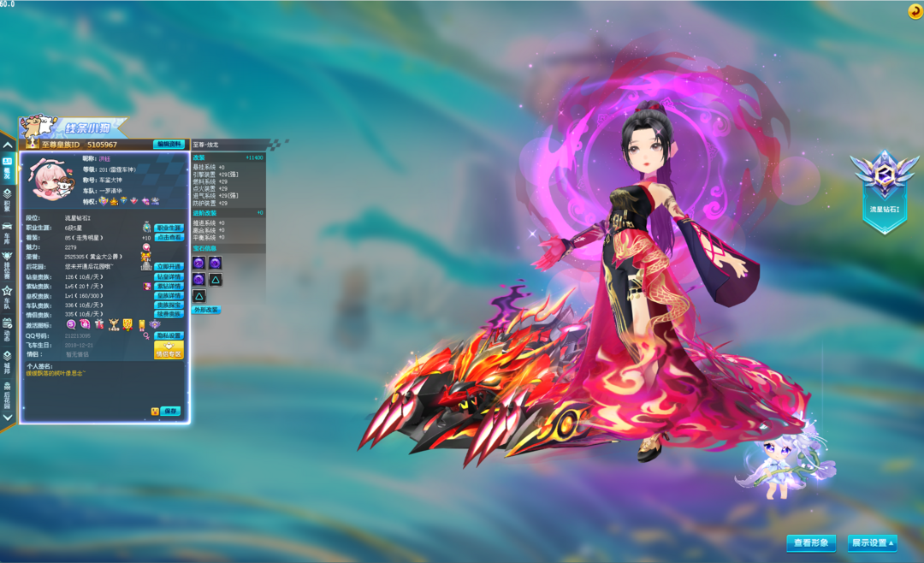Click the purple diamond icon beside 紫钻贵族
The height and width of the screenshot is (563, 924).
(x=147, y=287)
